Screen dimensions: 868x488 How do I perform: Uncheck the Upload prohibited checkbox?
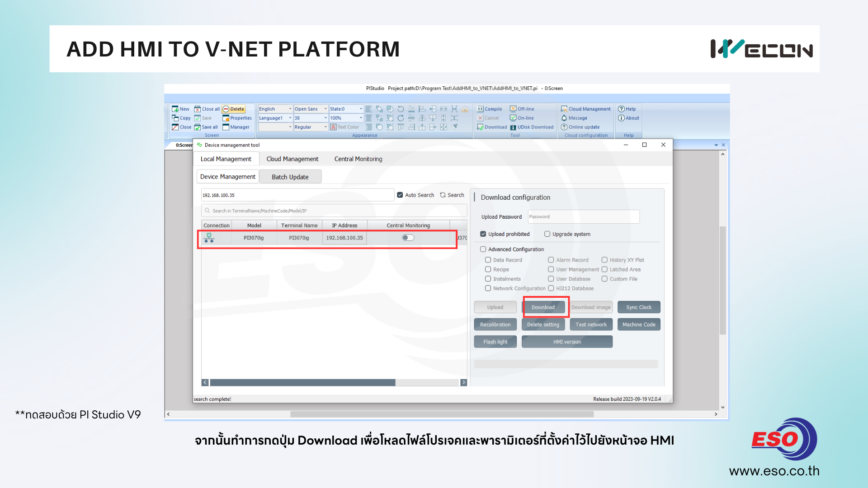point(483,234)
